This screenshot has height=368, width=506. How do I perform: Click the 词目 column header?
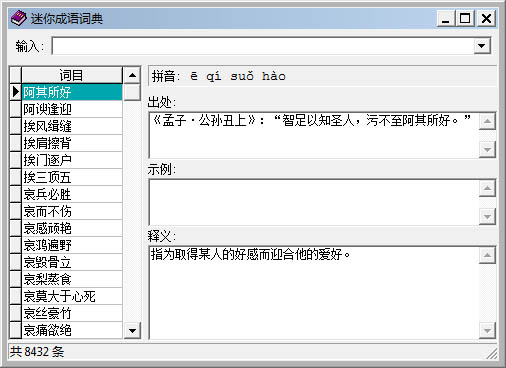click(x=71, y=75)
